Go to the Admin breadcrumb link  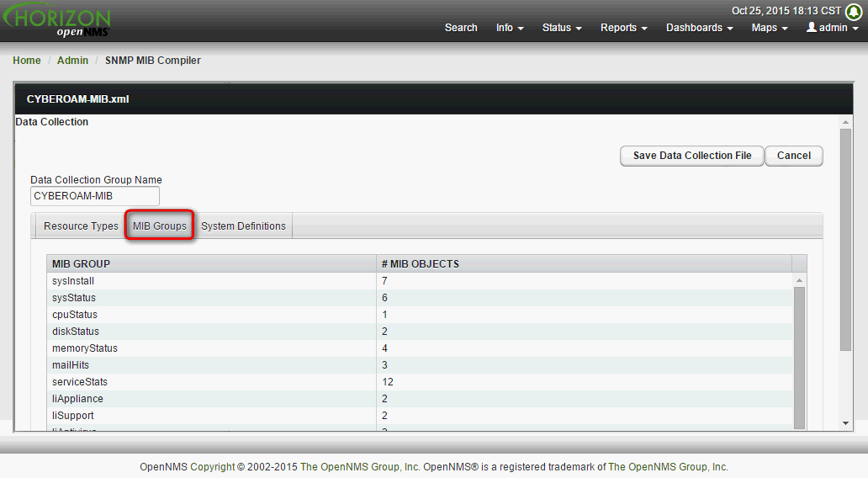coord(72,61)
